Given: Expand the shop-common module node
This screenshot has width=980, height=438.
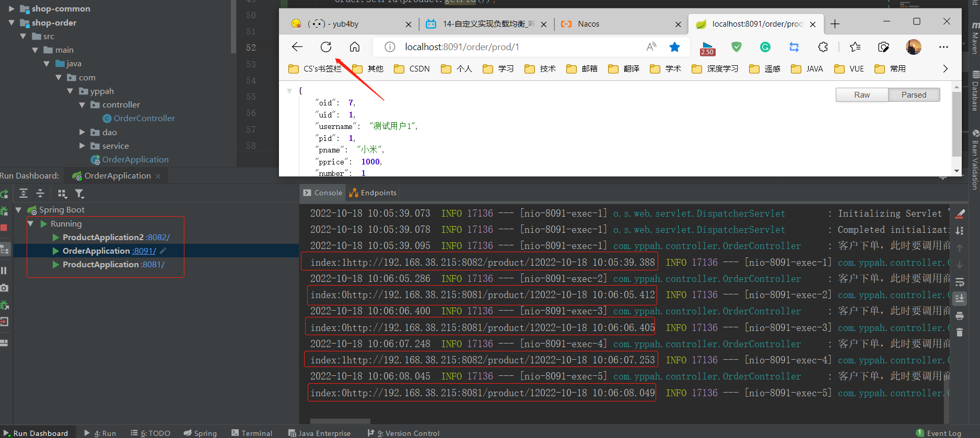Looking at the screenshot, I should pyautogui.click(x=11, y=9).
